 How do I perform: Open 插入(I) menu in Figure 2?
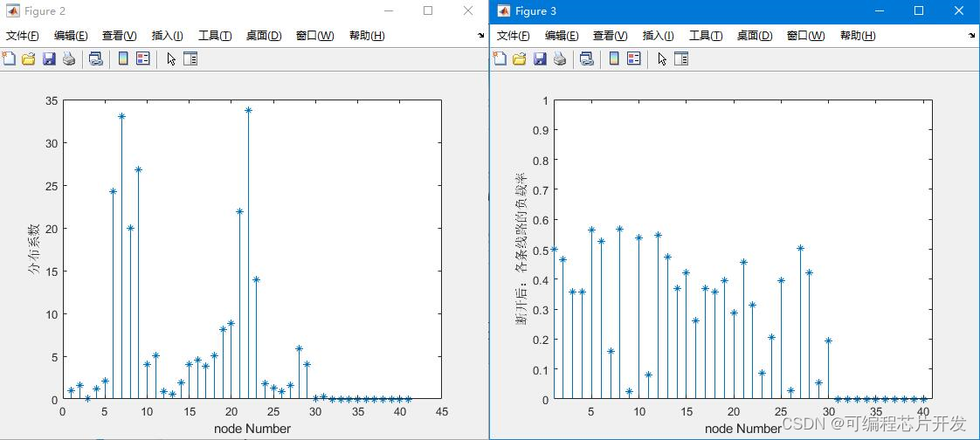168,36
